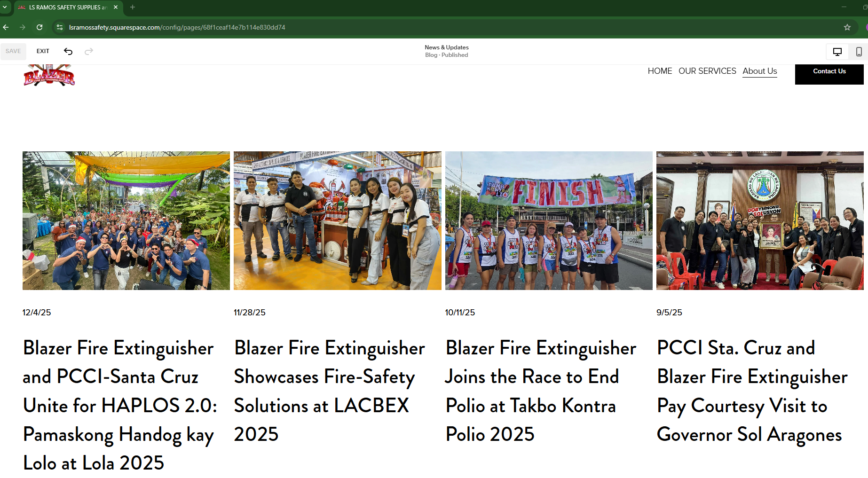
Task: Bookmark this page with the star icon
Action: 847,27
